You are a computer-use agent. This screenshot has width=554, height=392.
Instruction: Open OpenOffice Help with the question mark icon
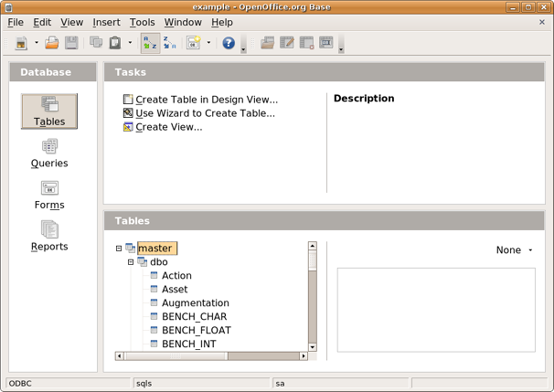(229, 43)
